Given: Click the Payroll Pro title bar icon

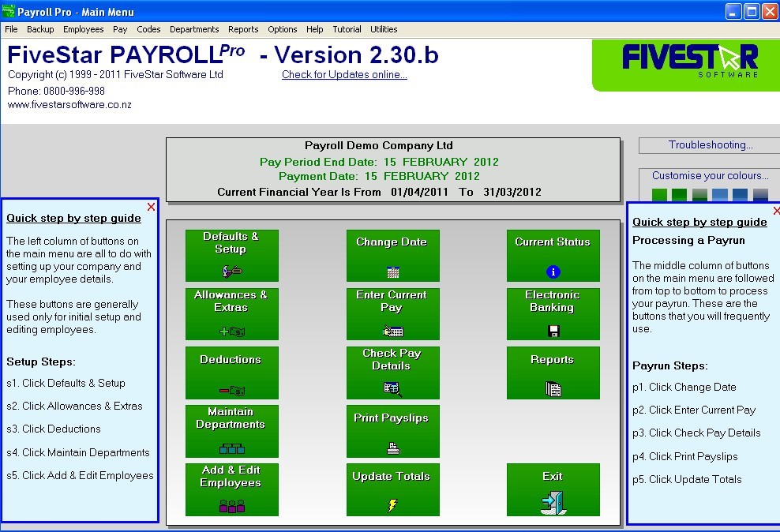Looking at the screenshot, I should (9, 11).
